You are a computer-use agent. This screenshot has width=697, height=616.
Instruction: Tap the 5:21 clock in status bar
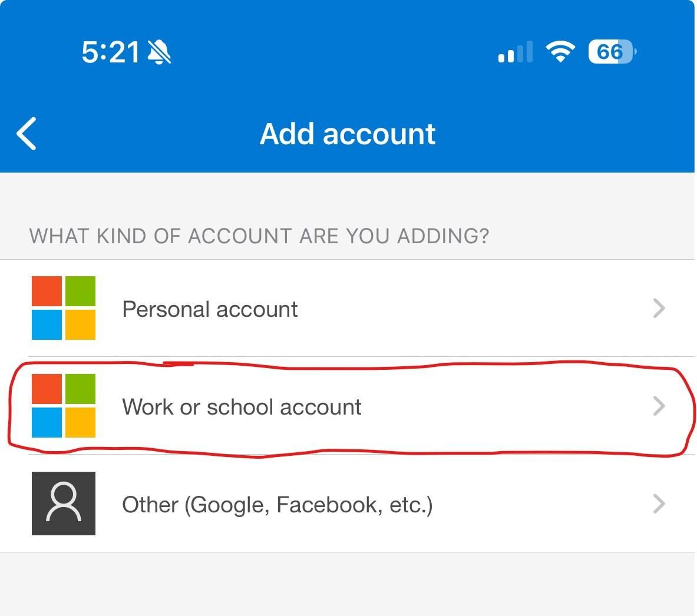[111, 52]
